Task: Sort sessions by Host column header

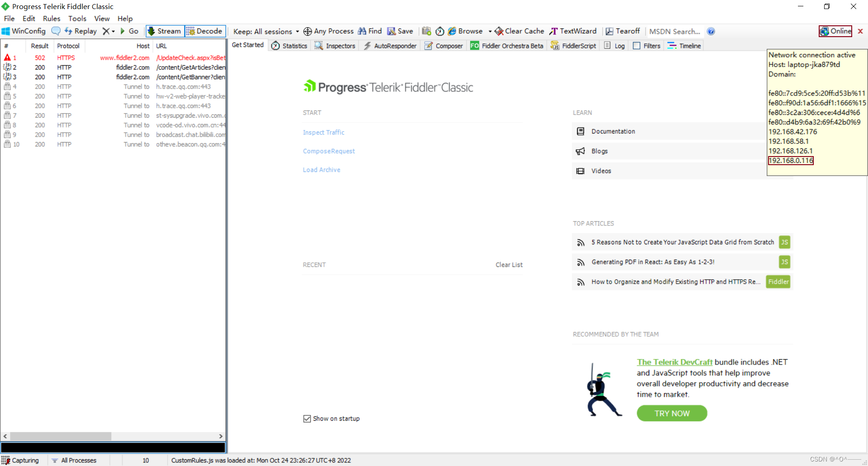Action: (118, 46)
